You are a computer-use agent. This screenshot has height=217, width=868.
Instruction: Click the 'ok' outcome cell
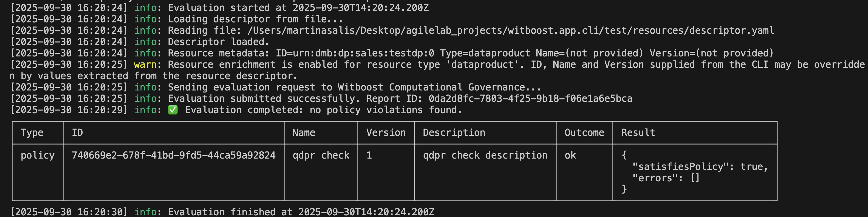point(570,155)
